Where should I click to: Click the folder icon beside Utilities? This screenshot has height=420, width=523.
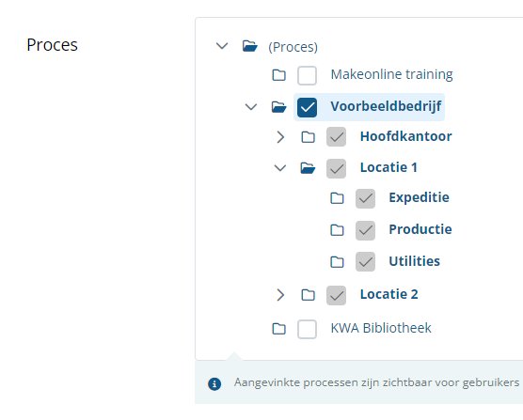point(337,262)
